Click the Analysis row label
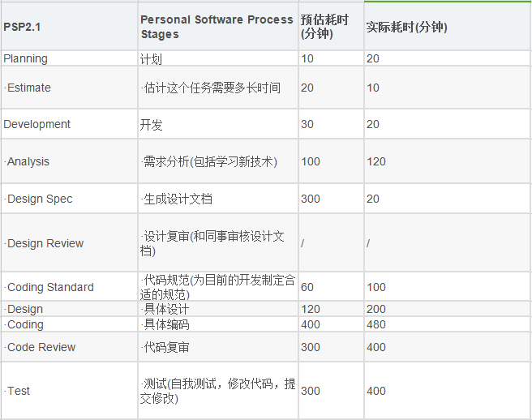This screenshot has height=420, width=532. 28,161
